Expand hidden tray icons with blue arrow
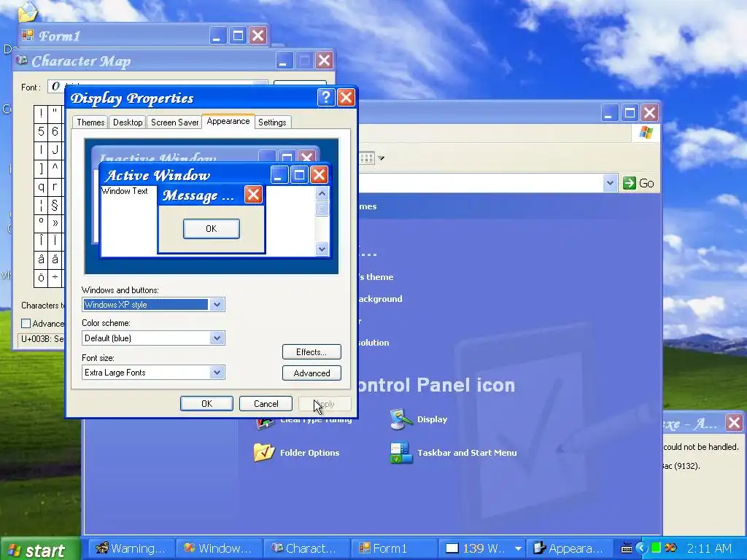Viewport: 747px width, 560px height. tap(641, 548)
